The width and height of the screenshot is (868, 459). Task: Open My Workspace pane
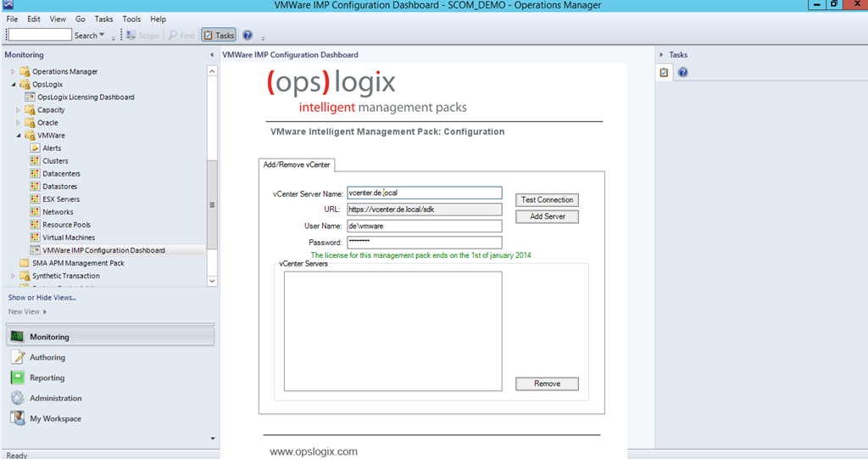click(55, 419)
